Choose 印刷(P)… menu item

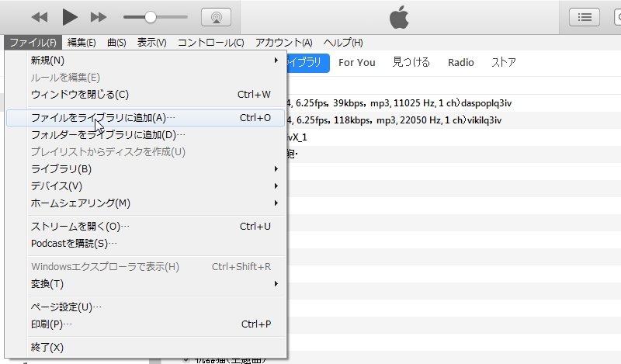(x=145, y=324)
